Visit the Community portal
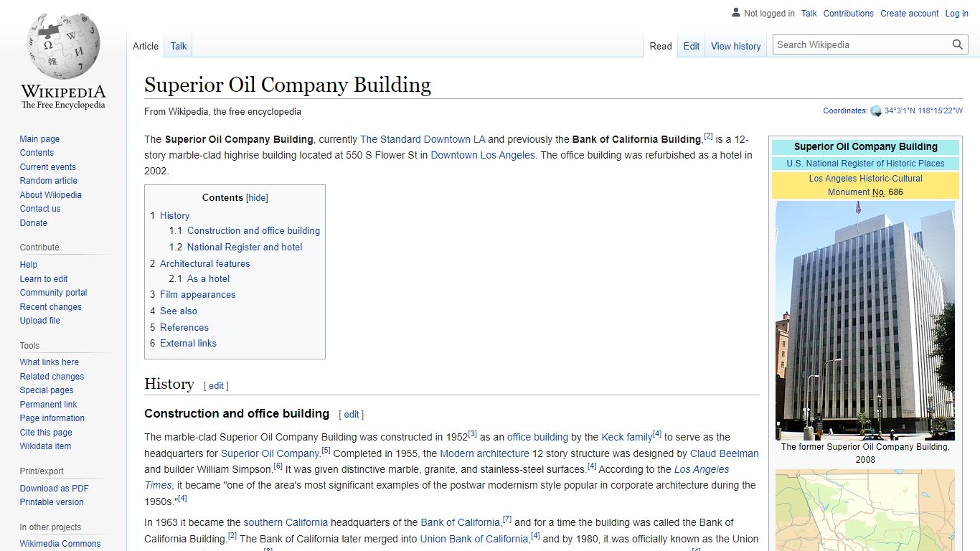This screenshot has width=980, height=551. (x=54, y=293)
